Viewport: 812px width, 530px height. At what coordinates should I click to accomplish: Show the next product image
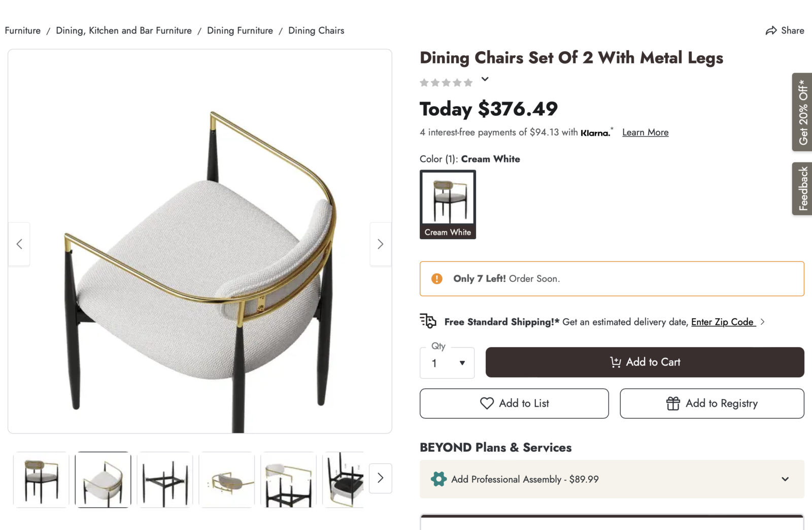click(380, 244)
